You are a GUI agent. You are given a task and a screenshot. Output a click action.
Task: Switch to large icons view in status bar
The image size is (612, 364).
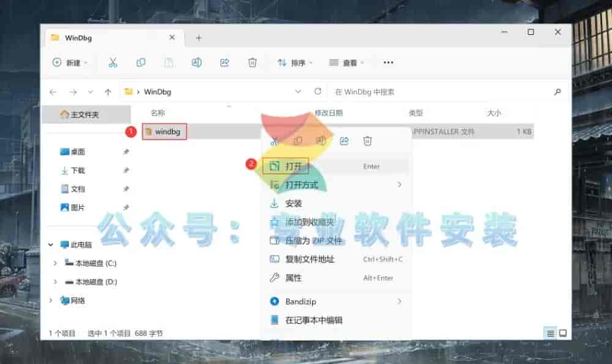[x=563, y=333]
